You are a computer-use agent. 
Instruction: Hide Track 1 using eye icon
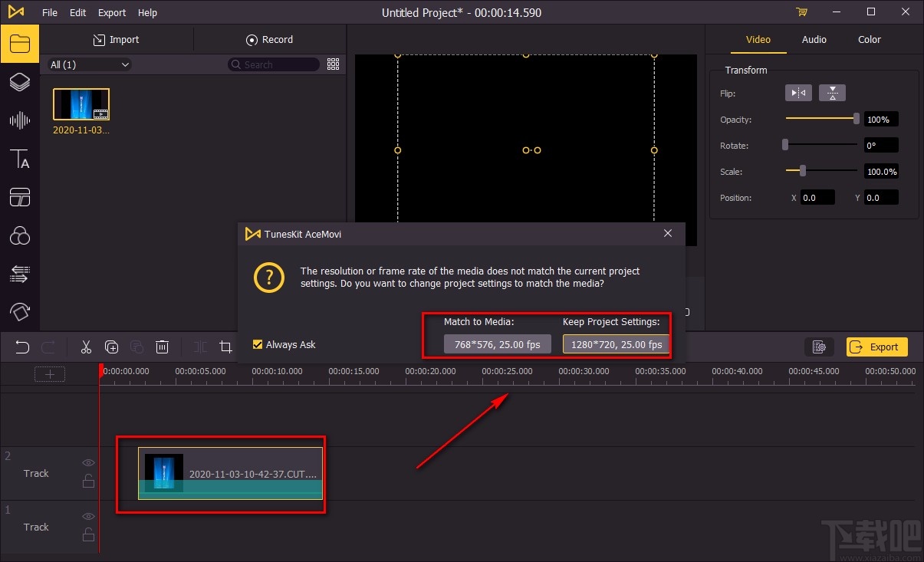[x=88, y=517]
